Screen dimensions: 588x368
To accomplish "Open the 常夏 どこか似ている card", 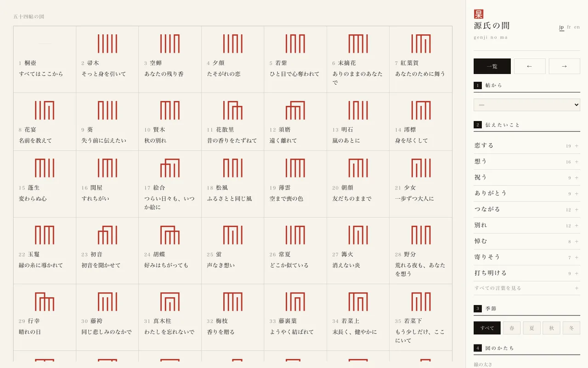I will coord(295,251).
